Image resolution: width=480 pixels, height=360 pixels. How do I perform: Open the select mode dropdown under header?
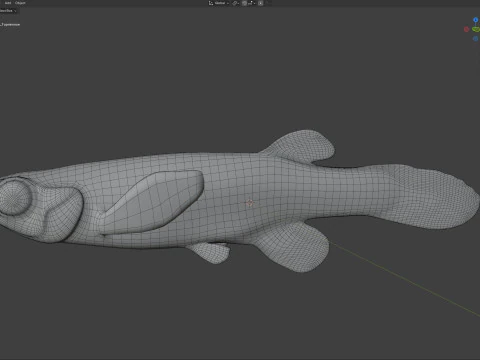[8, 11]
